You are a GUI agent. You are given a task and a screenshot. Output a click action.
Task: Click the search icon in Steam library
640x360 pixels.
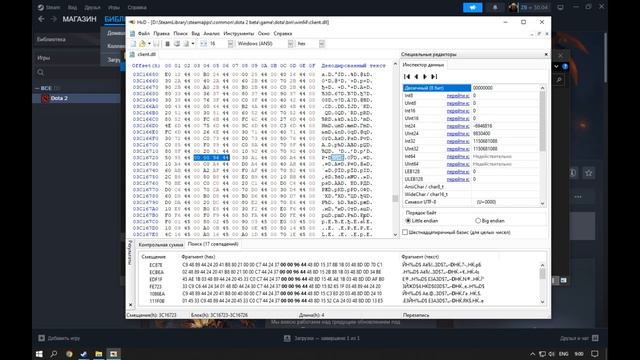tap(40, 72)
